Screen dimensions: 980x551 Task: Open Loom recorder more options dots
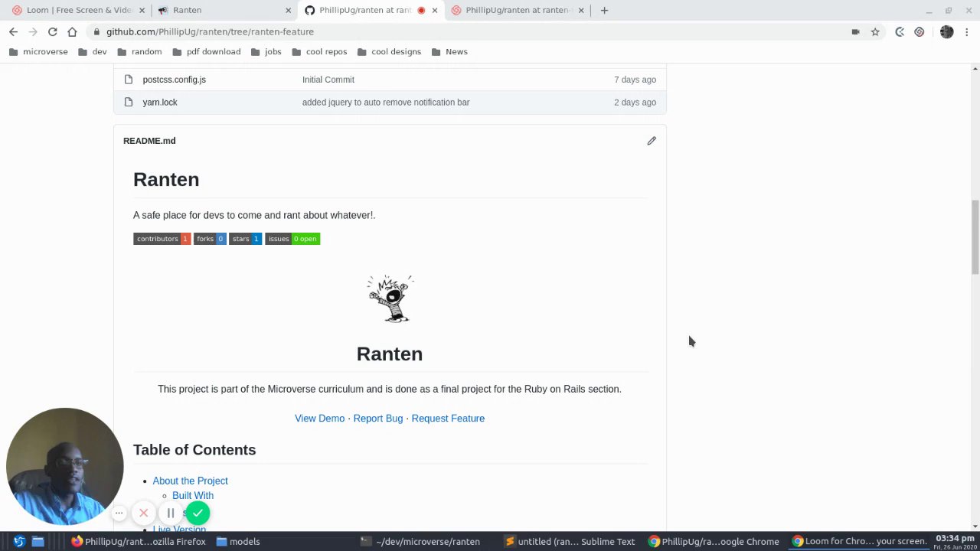pos(119,513)
